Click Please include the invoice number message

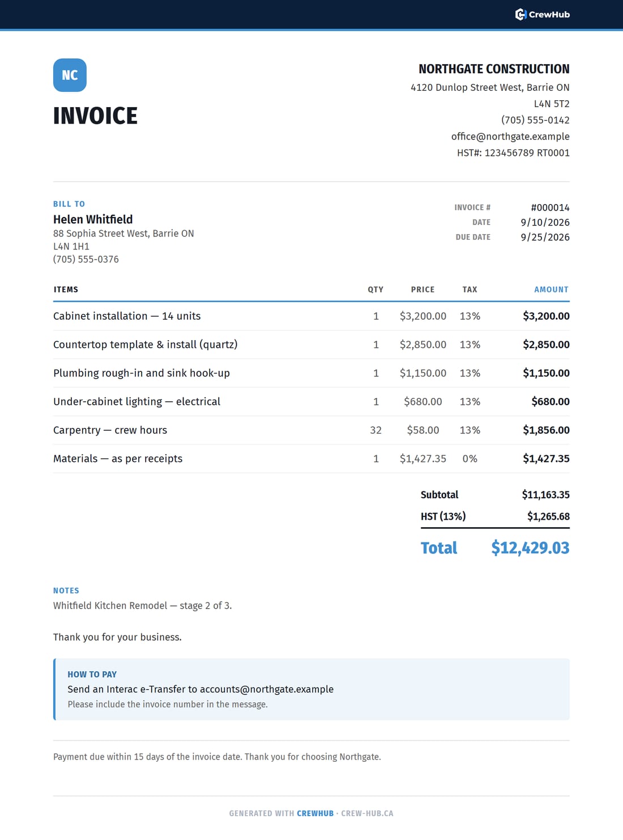168,705
